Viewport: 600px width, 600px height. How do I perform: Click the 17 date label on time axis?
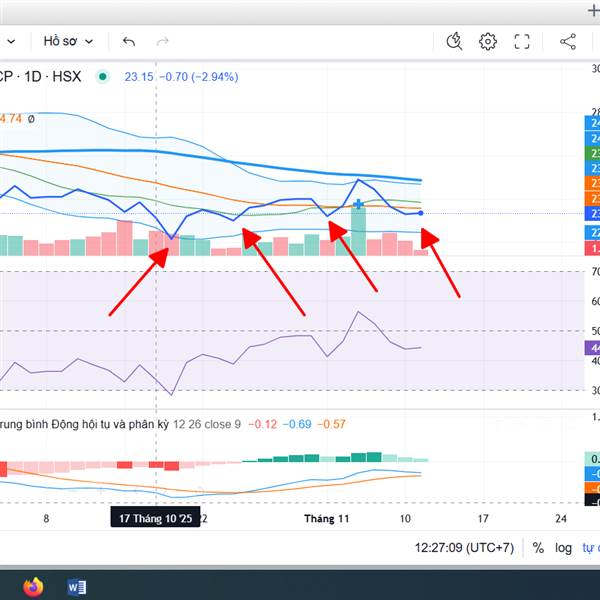click(x=483, y=519)
